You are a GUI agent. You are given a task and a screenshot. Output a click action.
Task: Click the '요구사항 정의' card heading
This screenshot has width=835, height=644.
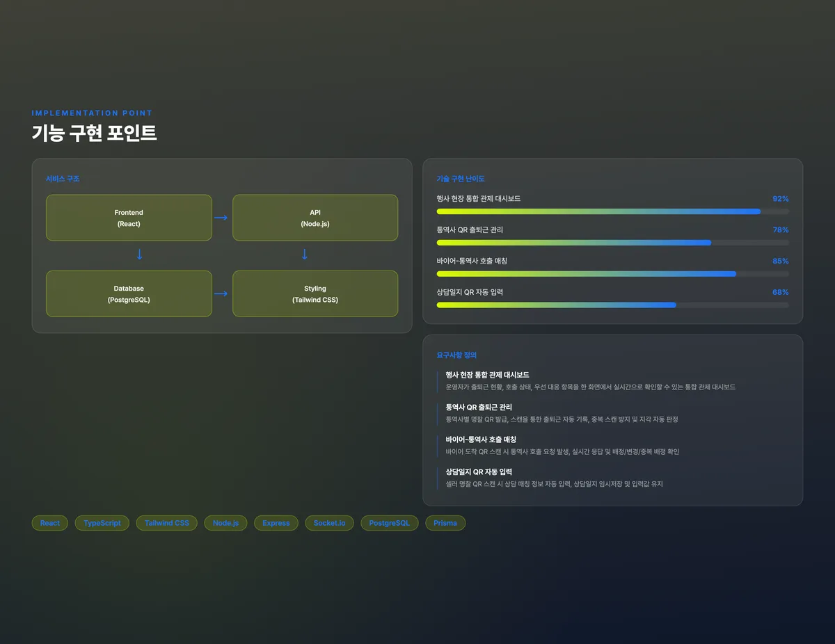point(456,355)
